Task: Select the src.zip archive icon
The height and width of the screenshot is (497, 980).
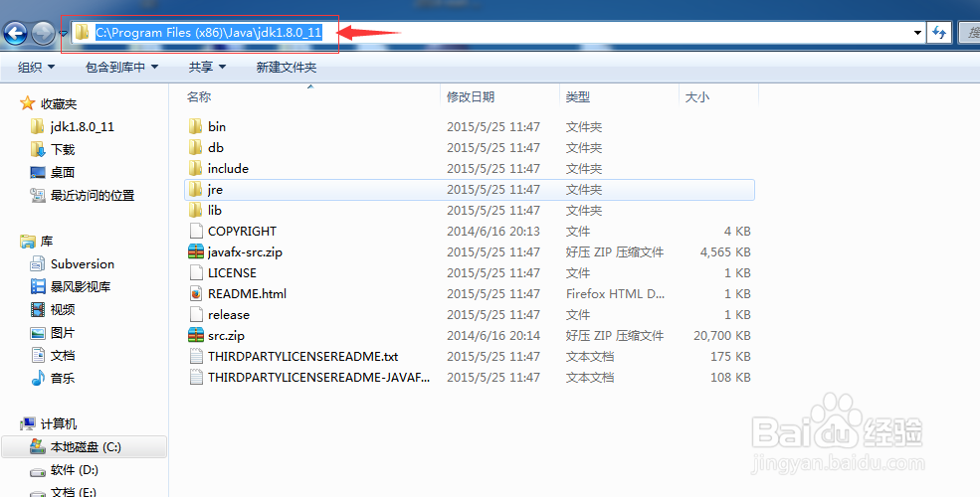Action: (196, 335)
